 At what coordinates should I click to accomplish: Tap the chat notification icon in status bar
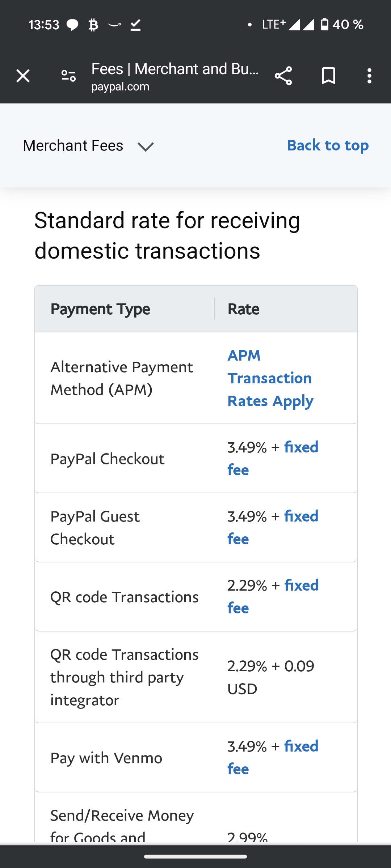click(72, 25)
